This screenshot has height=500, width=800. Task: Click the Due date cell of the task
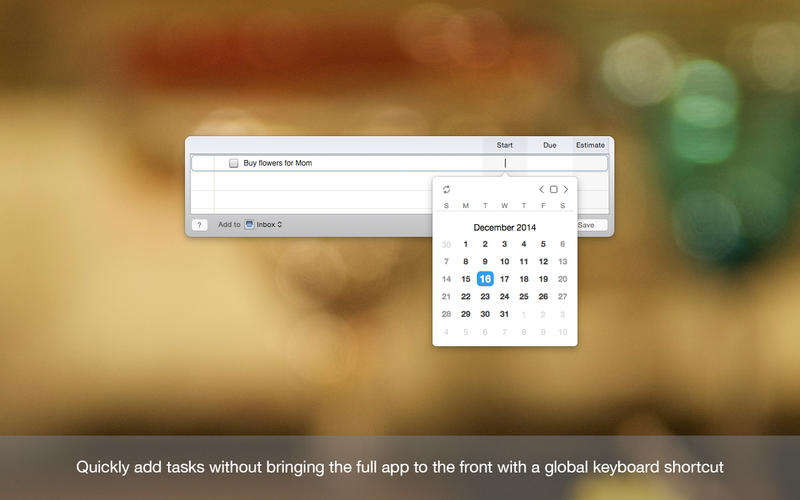coord(549,163)
